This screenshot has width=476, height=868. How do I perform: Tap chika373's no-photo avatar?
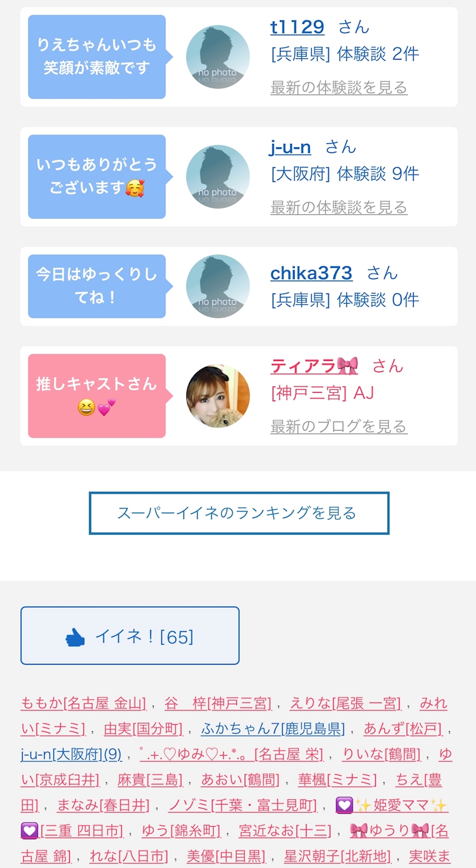[218, 286]
